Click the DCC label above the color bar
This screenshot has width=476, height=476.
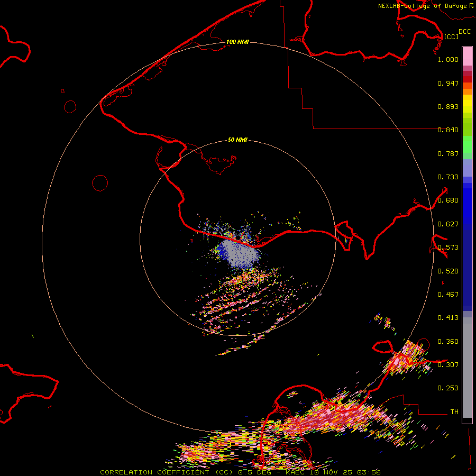tap(464, 32)
